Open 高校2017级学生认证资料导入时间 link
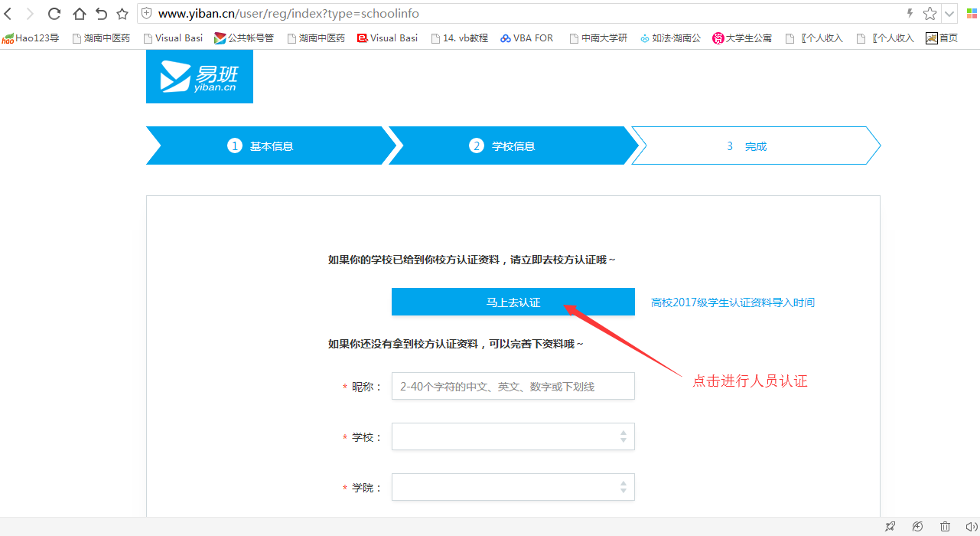Screen dimensions: 980x536 point(732,302)
